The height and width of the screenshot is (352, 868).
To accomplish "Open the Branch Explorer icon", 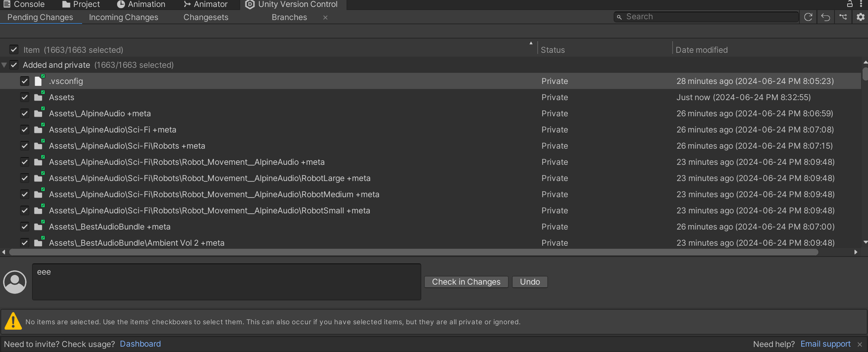I will (843, 17).
